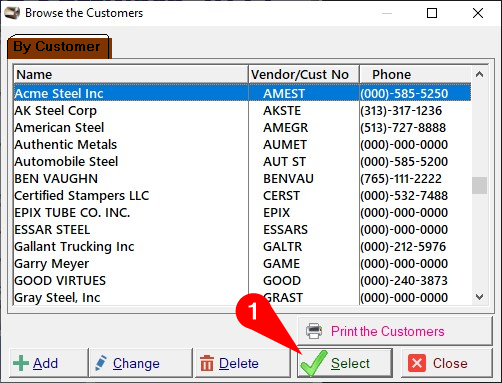Click the ESSARS customer number
The height and width of the screenshot is (383, 502).
tap(285, 229)
